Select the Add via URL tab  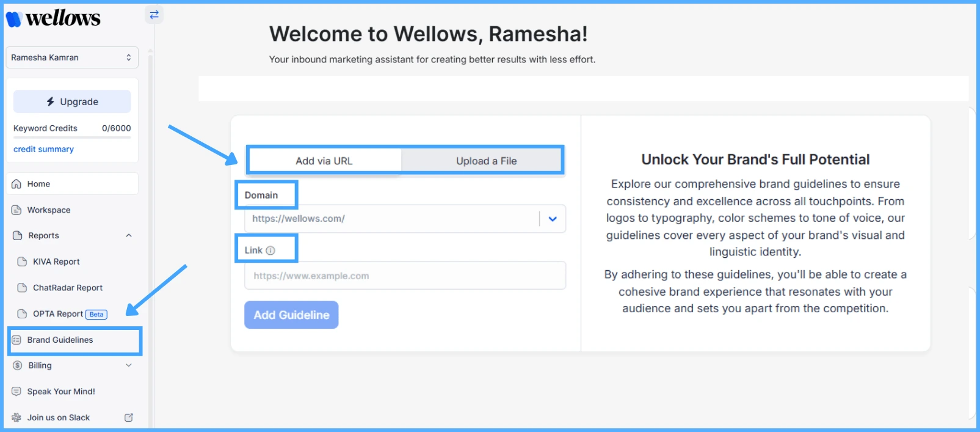click(x=324, y=161)
